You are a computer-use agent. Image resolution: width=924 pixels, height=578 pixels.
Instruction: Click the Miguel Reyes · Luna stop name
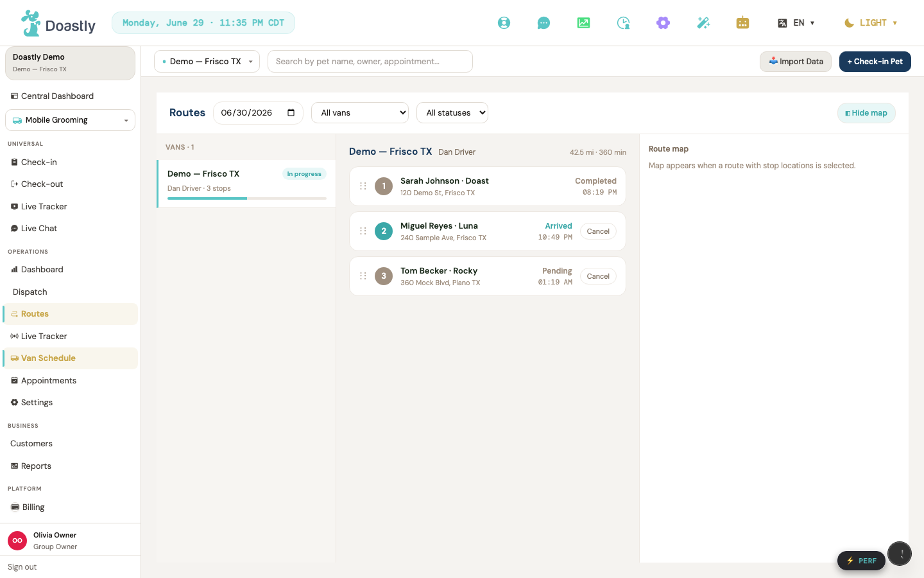[439, 226]
